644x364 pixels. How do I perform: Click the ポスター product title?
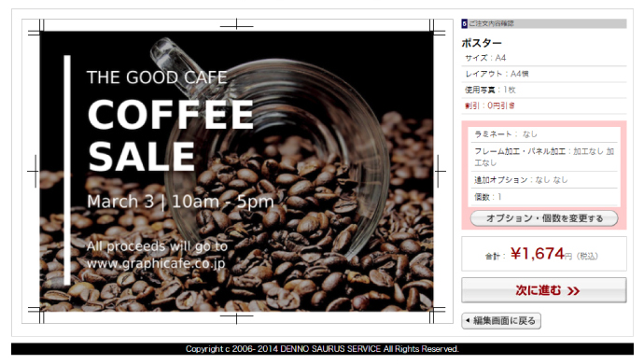[482, 43]
